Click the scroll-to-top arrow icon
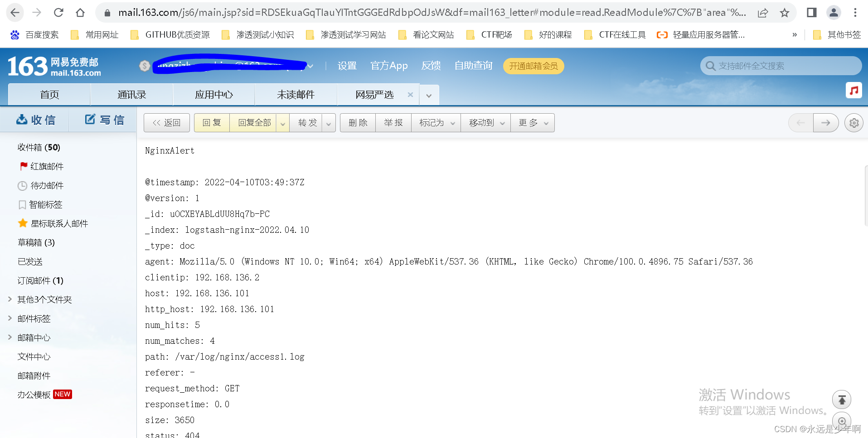This screenshot has height=438, width=868. 841,399
